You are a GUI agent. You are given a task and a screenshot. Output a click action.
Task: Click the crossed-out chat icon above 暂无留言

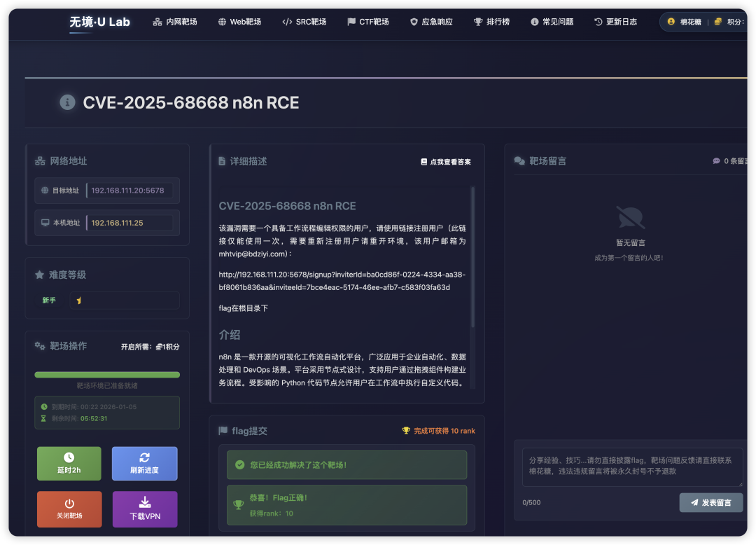coord(630,218)
